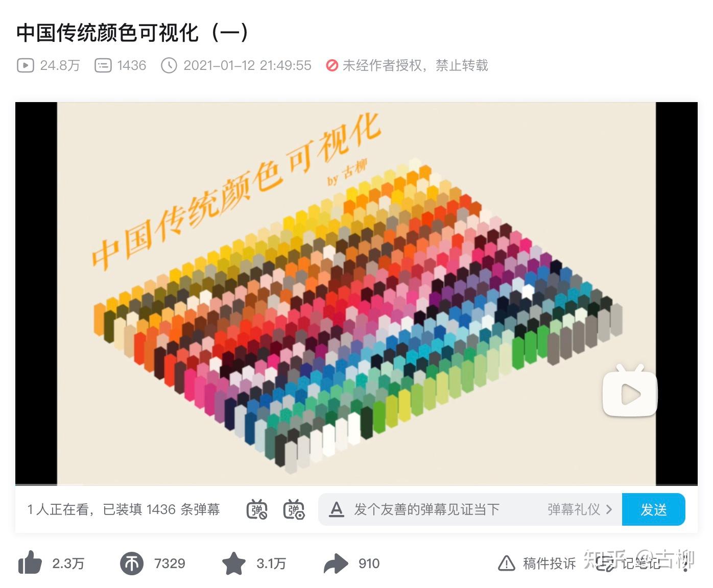
Task: Click the 发送 send button
Action: point(654,509)
